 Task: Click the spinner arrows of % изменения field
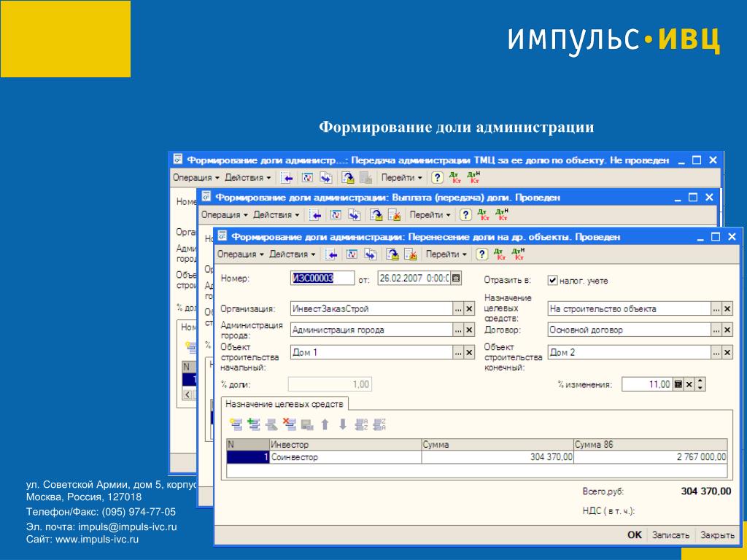[x=700, y=384]
